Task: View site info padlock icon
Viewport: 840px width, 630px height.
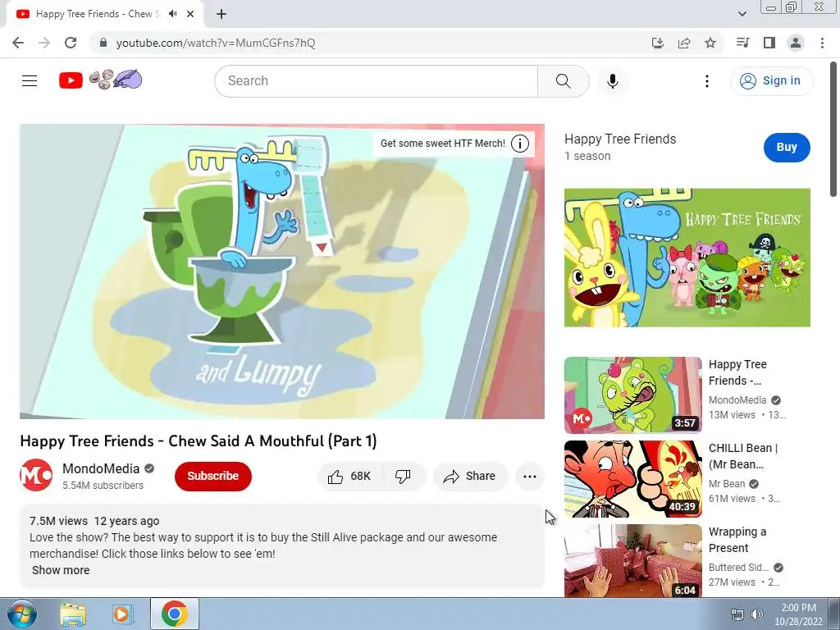Action: point(103,43)
